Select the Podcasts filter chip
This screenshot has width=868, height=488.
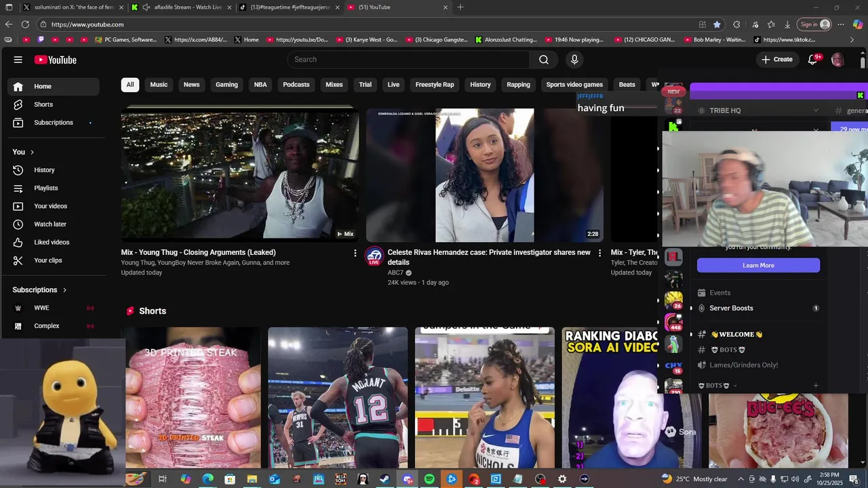[x=296, y=85]
